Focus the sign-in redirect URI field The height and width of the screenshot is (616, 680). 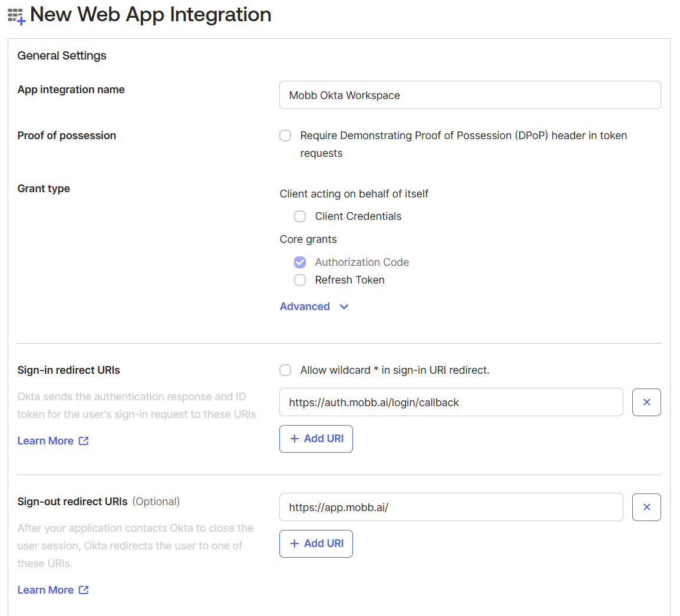point(451,402)
